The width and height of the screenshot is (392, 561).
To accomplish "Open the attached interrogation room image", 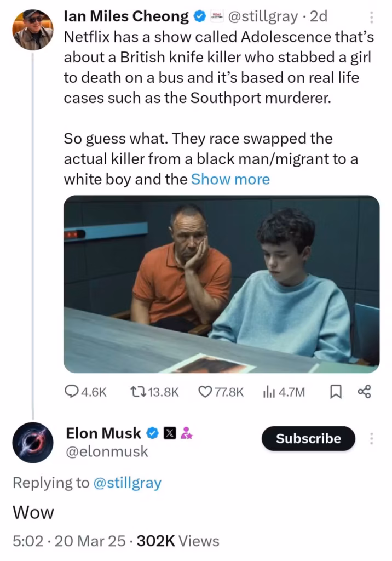I will point(221,284).
